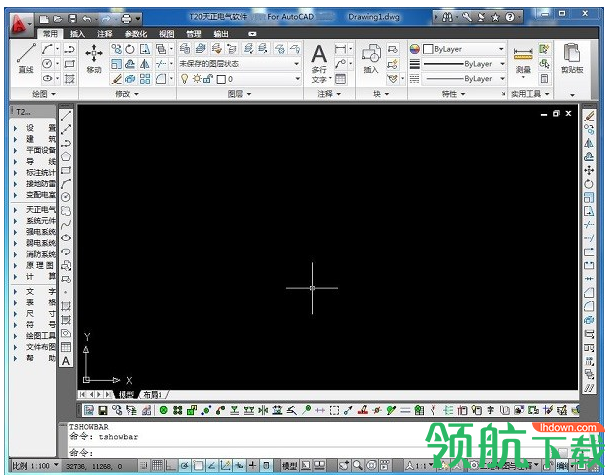Screen dimensions: 605x475
Task: Open the Layer Properties manager icon
Action: coord(185,49)
